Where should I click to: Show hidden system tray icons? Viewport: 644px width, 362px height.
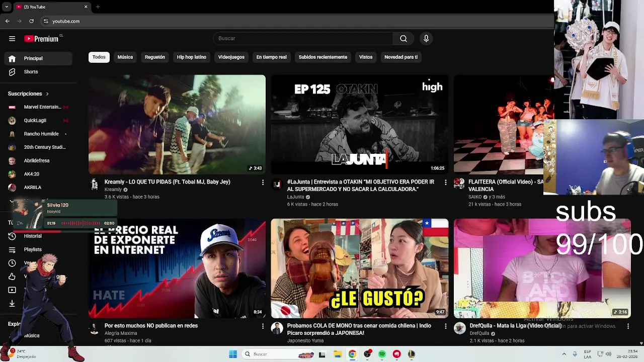(x=564, y=354)
